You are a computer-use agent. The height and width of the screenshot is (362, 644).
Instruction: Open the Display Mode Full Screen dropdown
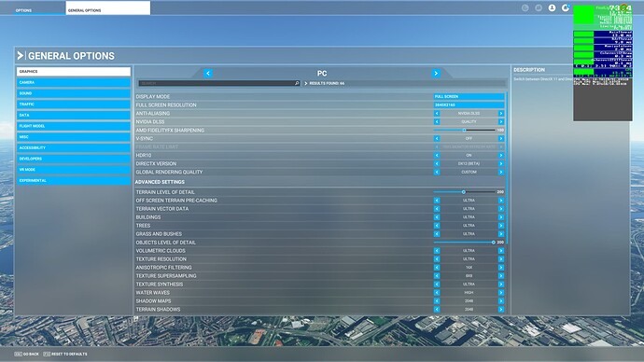[469, 96]
